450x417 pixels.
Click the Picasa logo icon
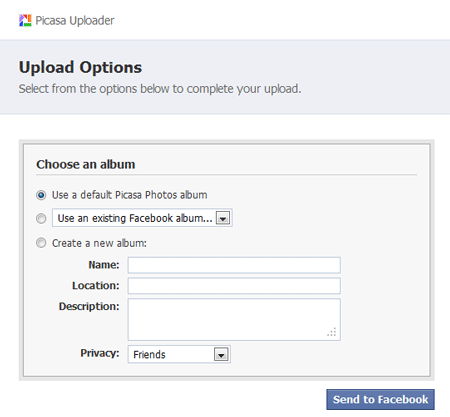click(x=25, y=20)
